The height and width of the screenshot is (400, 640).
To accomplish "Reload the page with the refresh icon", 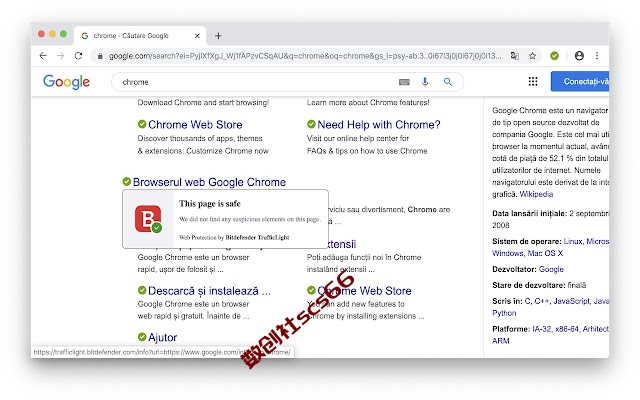I will coord(78,56).
